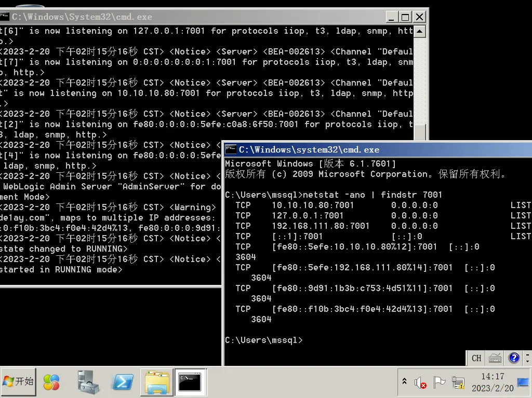Viewport: 532px width, 398px height.
Task: Open language bar help icon
Action: tap(514, 358)
